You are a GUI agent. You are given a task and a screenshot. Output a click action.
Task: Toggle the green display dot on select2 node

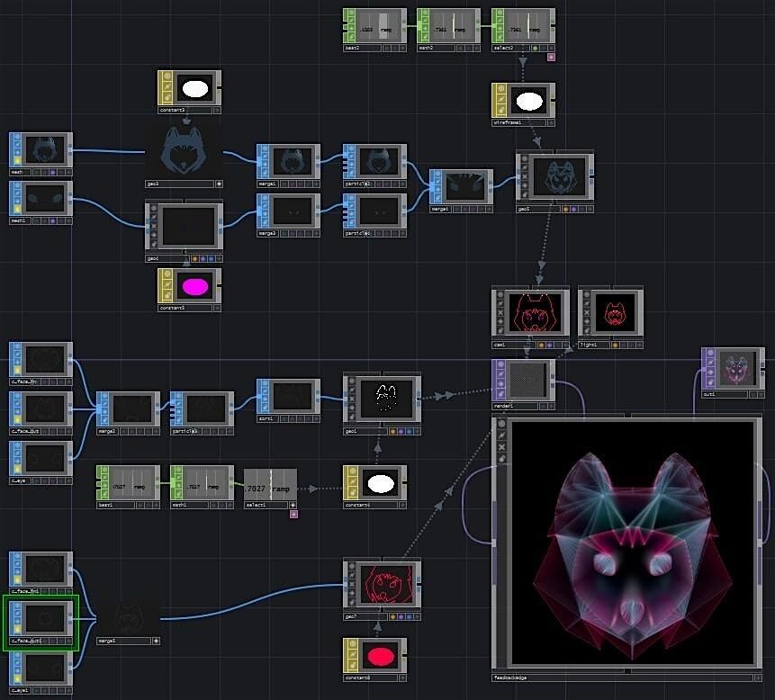pos(535,48)
